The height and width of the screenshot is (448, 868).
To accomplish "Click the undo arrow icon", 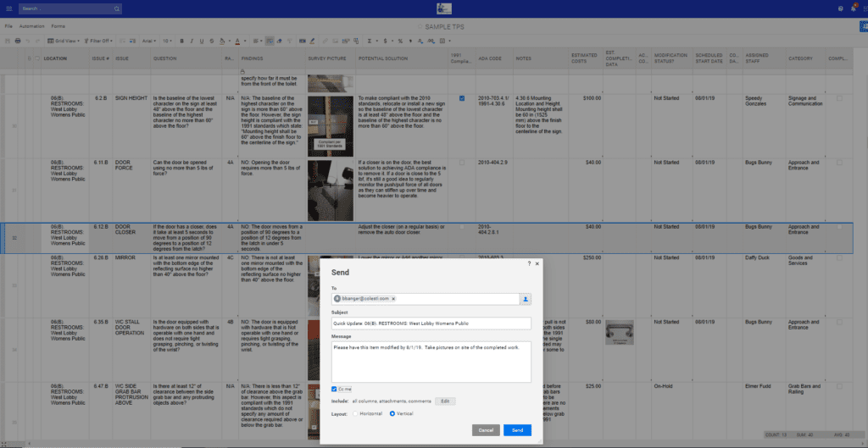I will tap(28, 41).
